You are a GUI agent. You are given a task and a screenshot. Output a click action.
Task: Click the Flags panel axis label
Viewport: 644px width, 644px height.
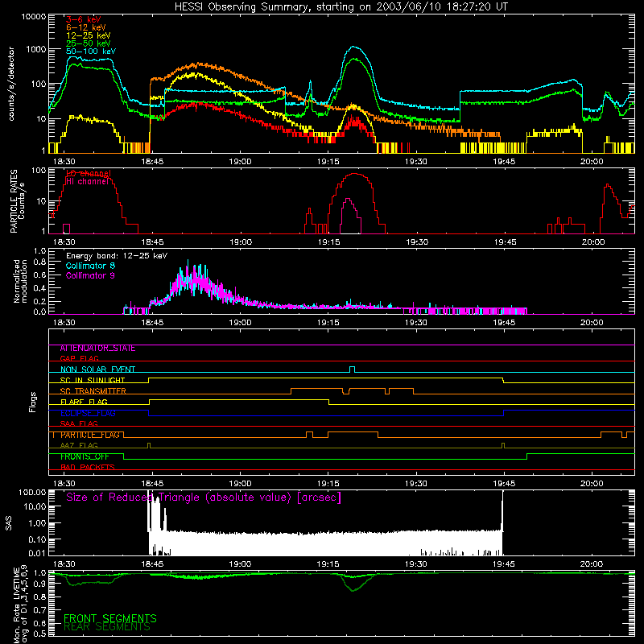click(x=33, y=402)
